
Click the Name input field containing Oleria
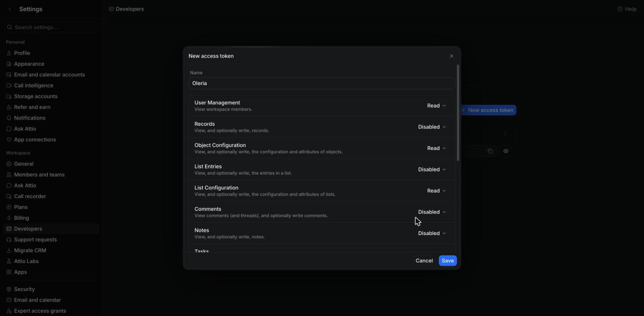[322, 83]
